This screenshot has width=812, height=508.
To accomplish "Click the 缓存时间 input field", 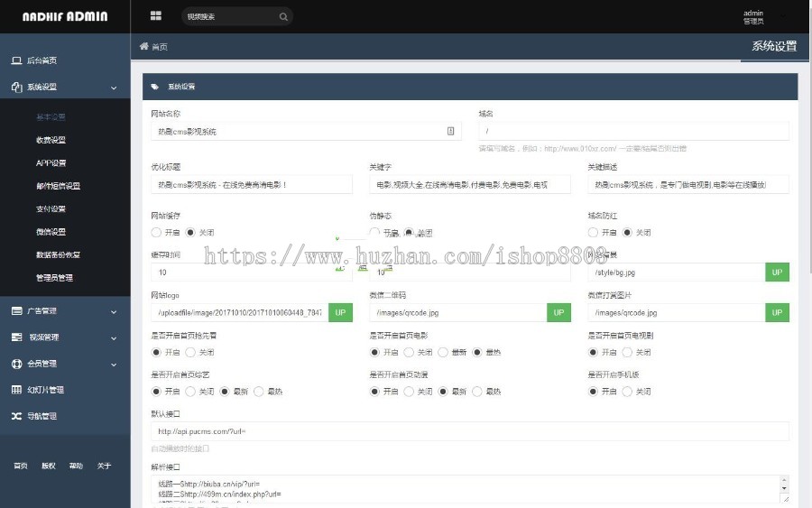I will click(252, 272).
